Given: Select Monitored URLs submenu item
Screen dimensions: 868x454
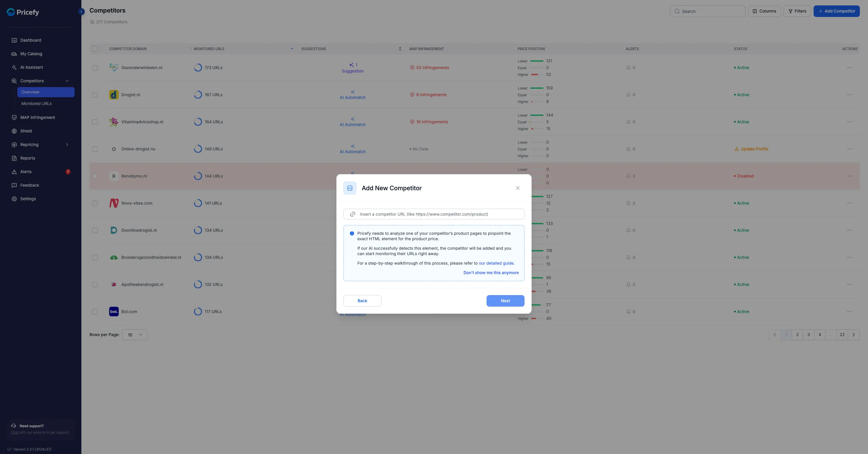Looking at the screenshot, I should tap(36, 104).
